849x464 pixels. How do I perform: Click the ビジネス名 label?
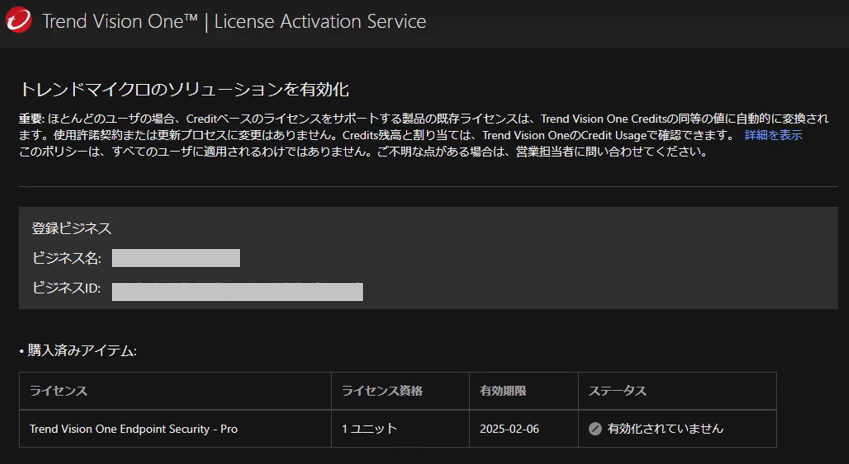(x=66, y=259)
